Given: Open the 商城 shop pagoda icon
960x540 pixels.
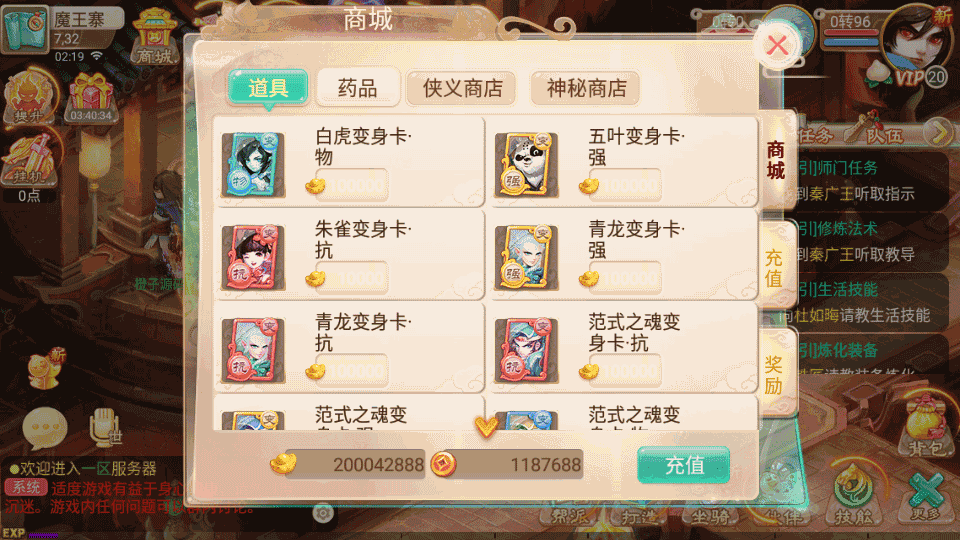Looking at the screenshot, I should (154, 36).
